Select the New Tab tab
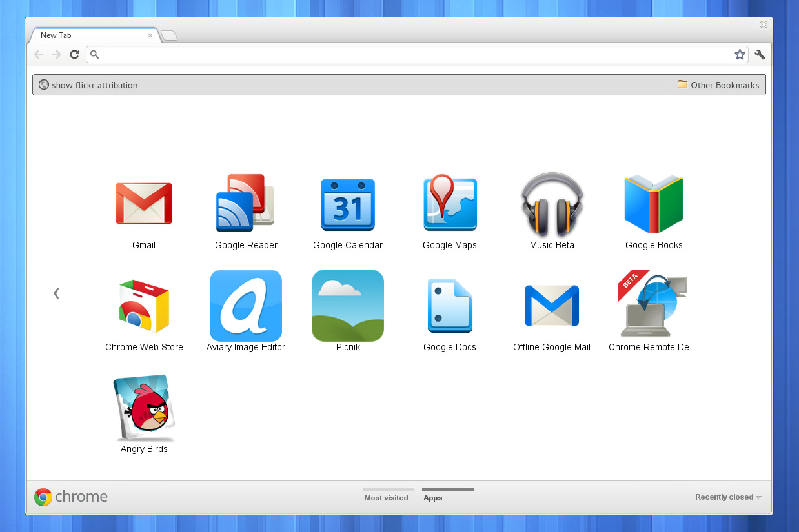Viewport: 799px width, 532px height. click(94, 35)
